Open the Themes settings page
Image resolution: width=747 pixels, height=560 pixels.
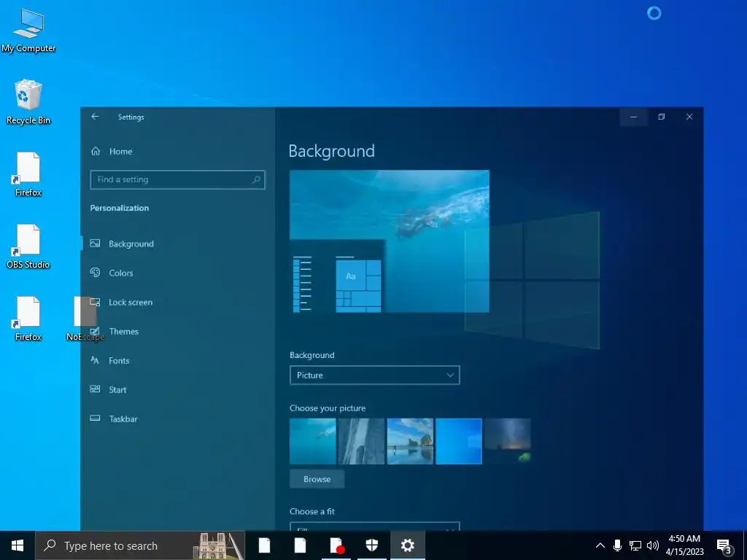(123, 332)
